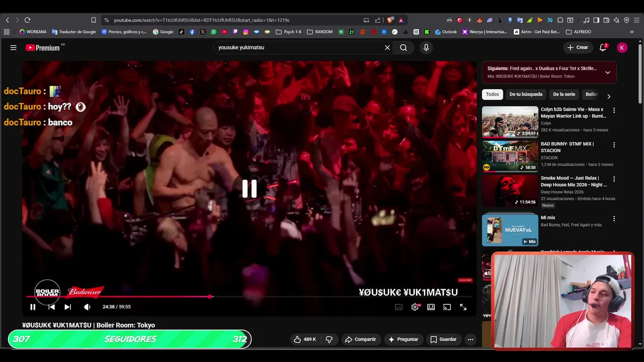Reload the page with refresh icon
This screenshot has width=644, height=362.
(27, 20)
